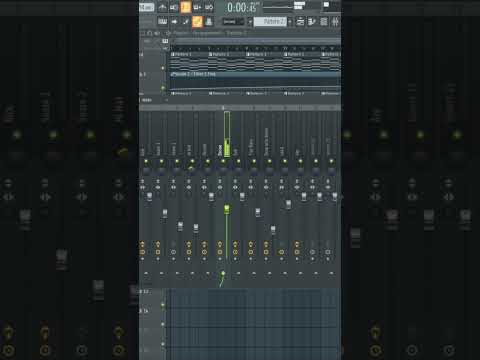Mute the audio clip track via green dot
480x360 pixels.
click(x=163, y=88)
